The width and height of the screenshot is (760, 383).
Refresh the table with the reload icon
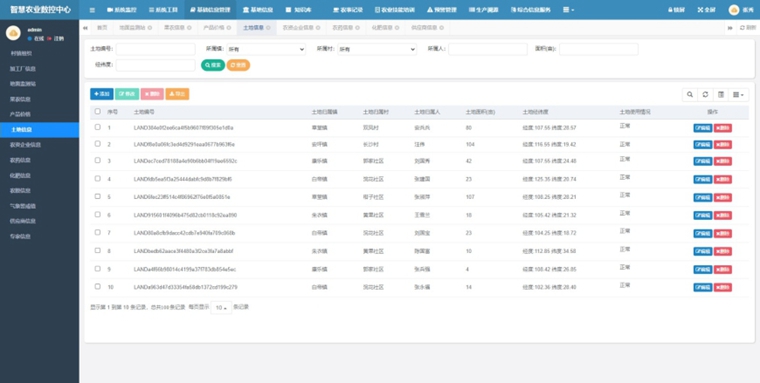click(x=705, y=95)
